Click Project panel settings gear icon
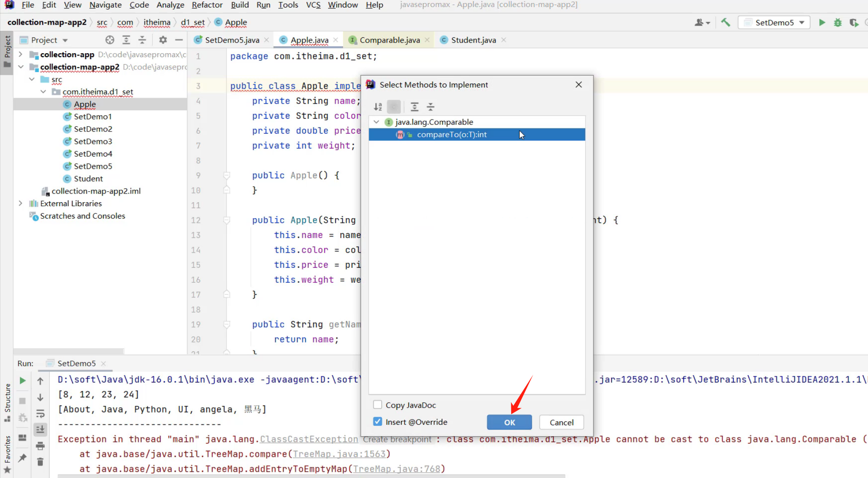The image size is (868, 478). [163, 40]
